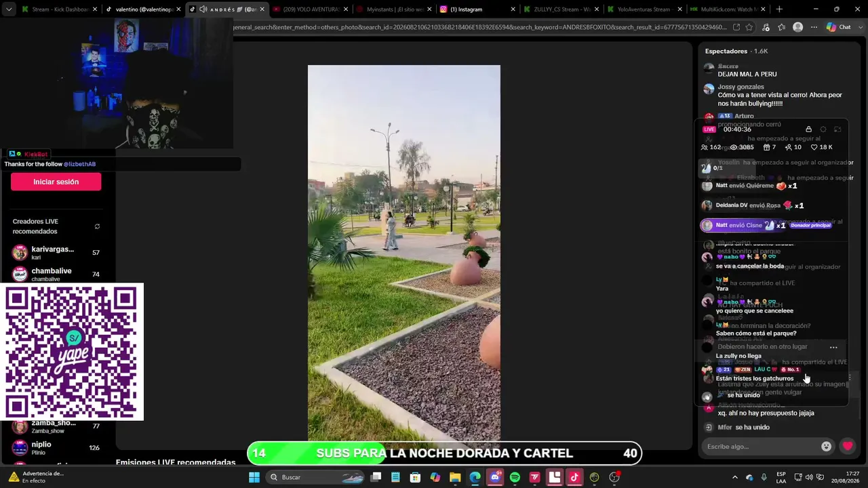Click 'Thanks for the follow @lizbethAB' message
This screenshot has height=488, width=868.
pyautogui.click(x=50, y=164)
